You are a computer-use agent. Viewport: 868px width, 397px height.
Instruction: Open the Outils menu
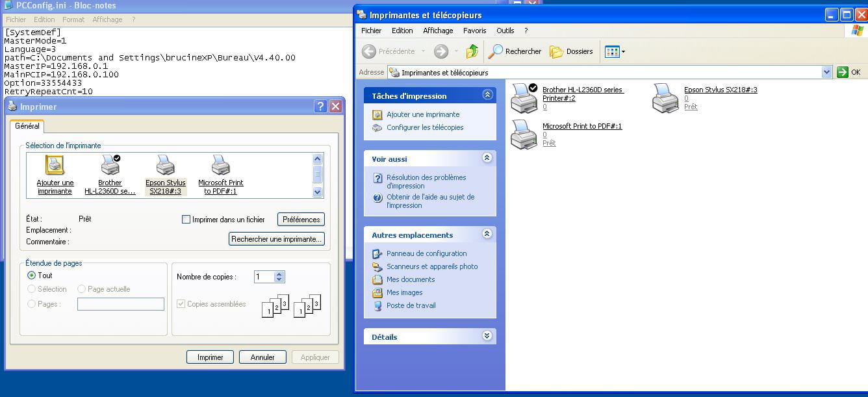[x=505, y=31]
